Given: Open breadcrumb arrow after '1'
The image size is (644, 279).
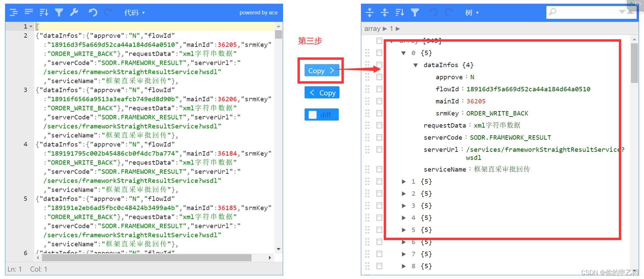Looking at the screenshot, I should (397, 29).
